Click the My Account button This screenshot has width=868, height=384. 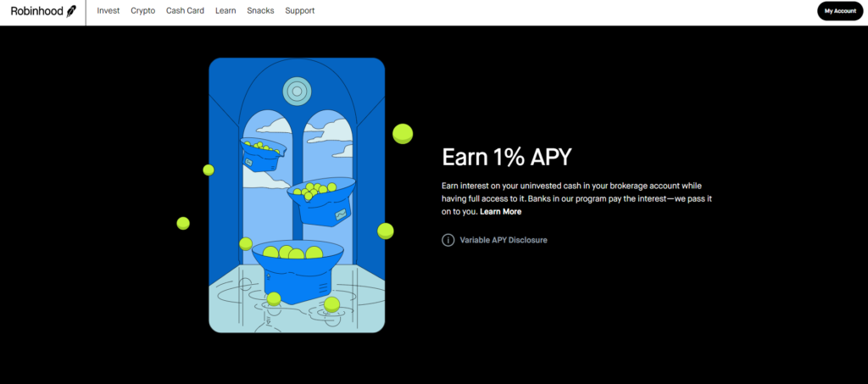point(840,12)
